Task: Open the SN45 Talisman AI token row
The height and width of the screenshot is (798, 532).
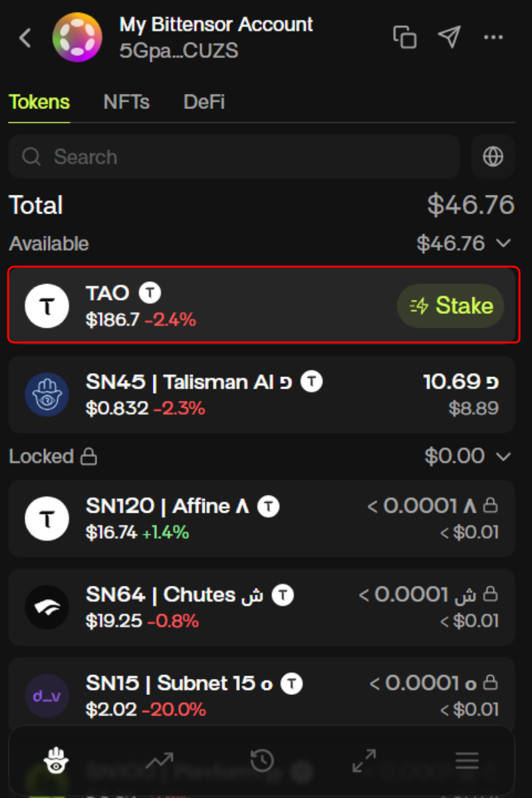Action: click(261, 394)
